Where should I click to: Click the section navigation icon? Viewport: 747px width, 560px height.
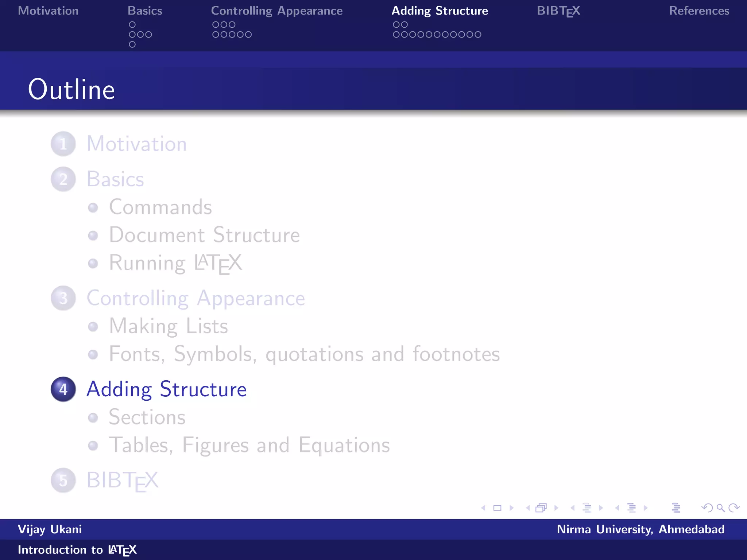tap(632, 508)
